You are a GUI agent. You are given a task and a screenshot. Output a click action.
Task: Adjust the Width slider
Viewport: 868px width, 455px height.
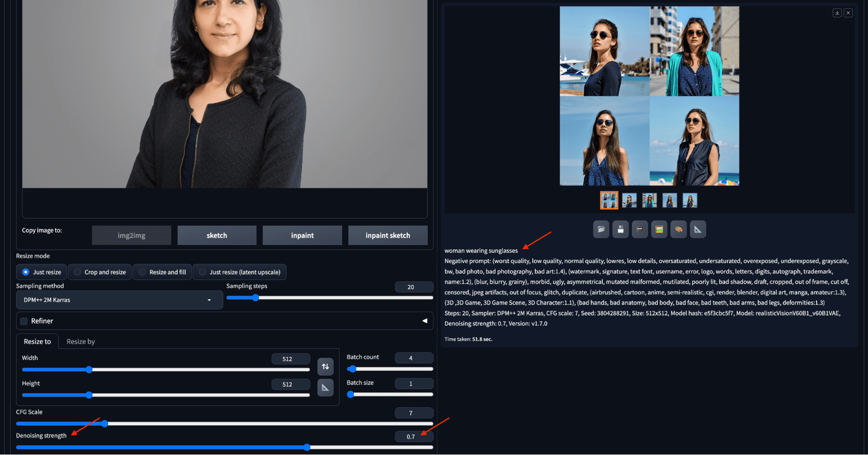coord(166,370)
